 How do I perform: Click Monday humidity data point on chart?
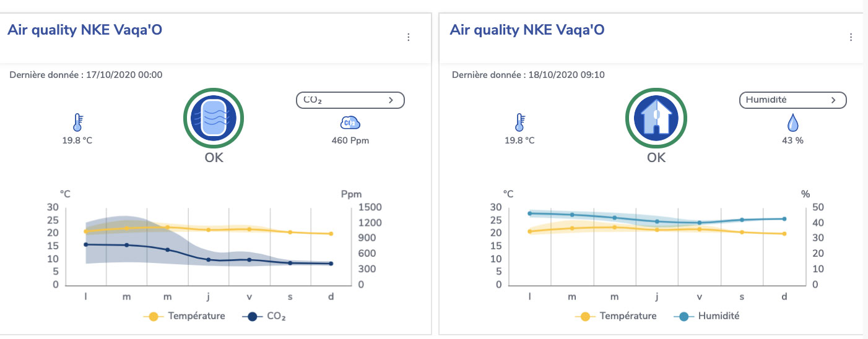tap(530, 213)
